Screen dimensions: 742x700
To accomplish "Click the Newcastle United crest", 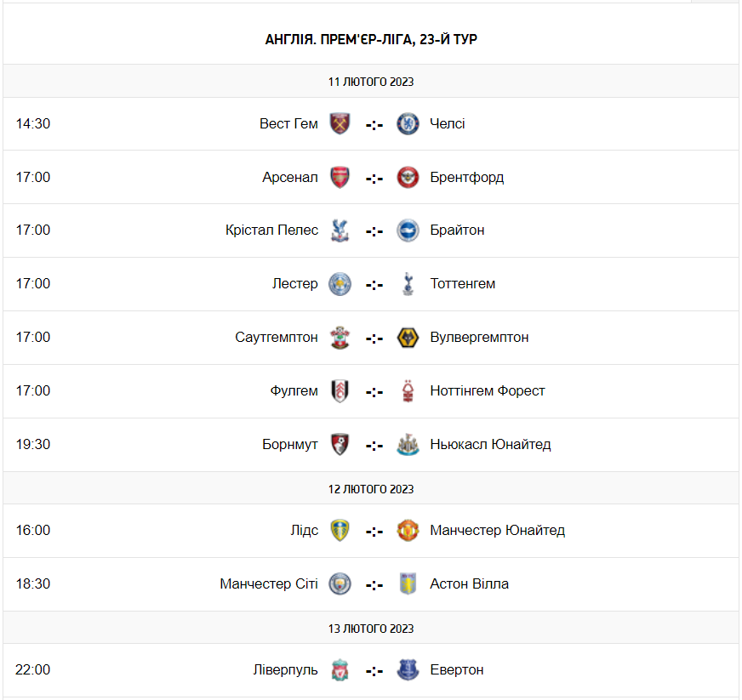I will coord(408,445).
